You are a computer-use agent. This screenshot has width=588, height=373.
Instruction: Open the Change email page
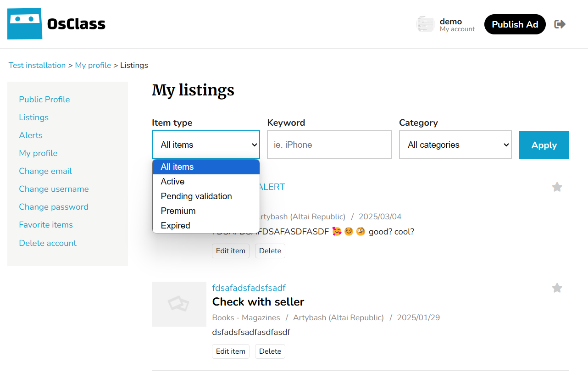[x=45, y=171]
